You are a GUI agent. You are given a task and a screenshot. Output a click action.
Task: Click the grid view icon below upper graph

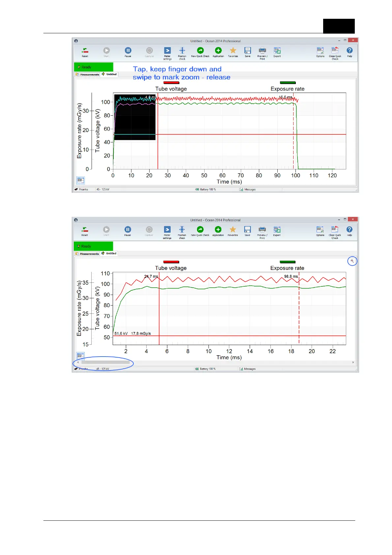[80, 180]
